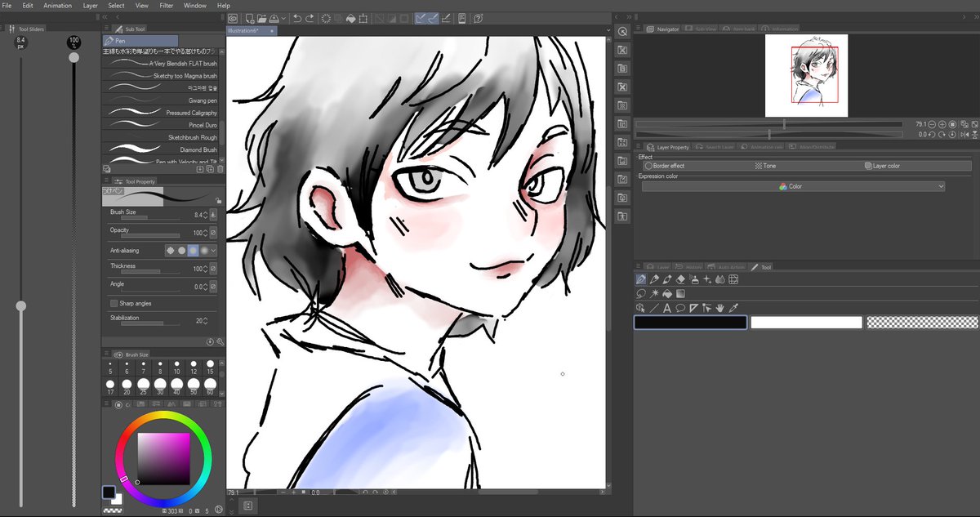
Task: Choose the 12 brush size preset
Action: (x=194, y=367)
